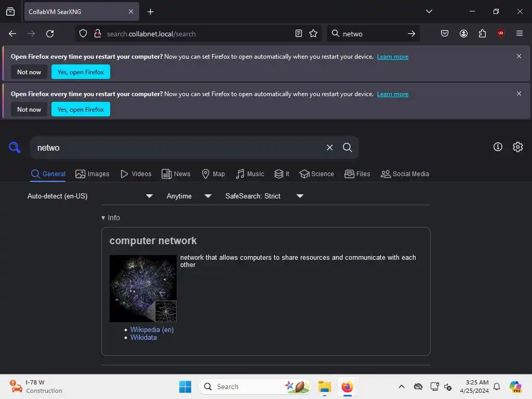Open the Auto-detect (en-US) language dropdown

(90, 196)
